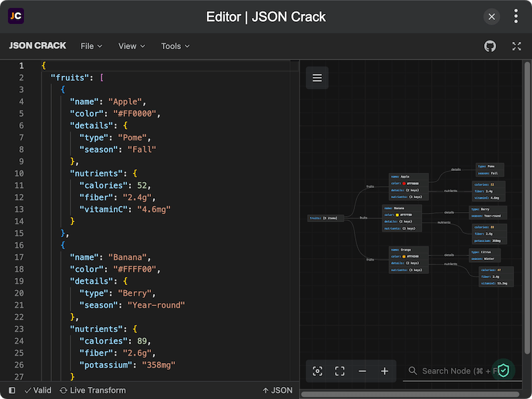This screenshot has height=399, width=532.
Task: Click "Apple" value in the code editor
Action: tap(125, 102)
